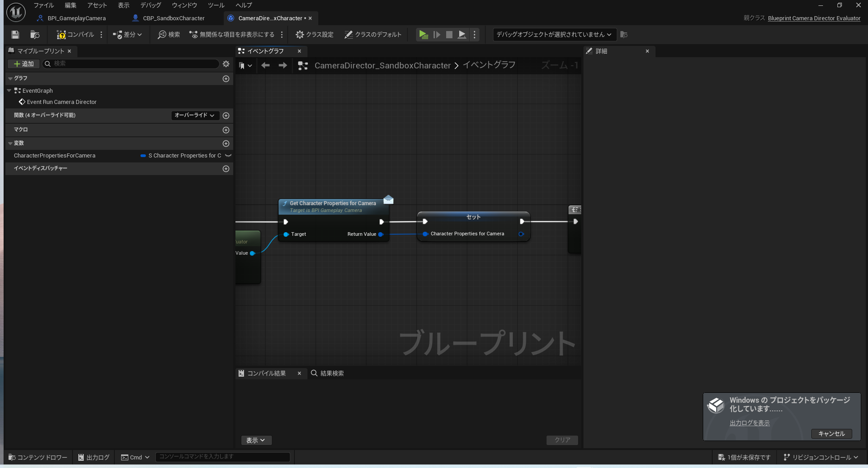868x468 pixels.
Task: Open the Debug menu
Action: tap(150, 5)
